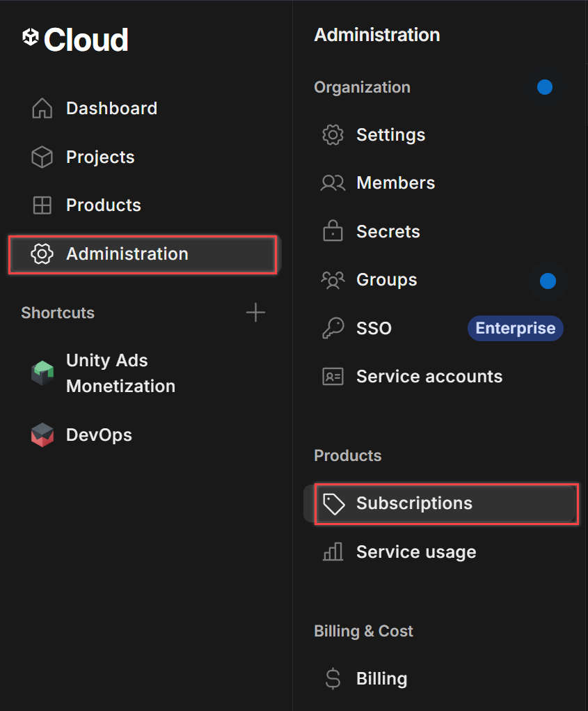Click the Billing & Cost section label

point(364,631)
